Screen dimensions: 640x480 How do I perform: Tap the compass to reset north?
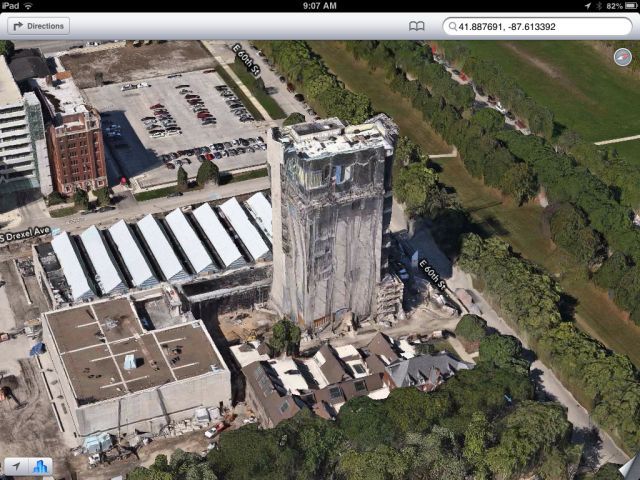click(622, 56)
